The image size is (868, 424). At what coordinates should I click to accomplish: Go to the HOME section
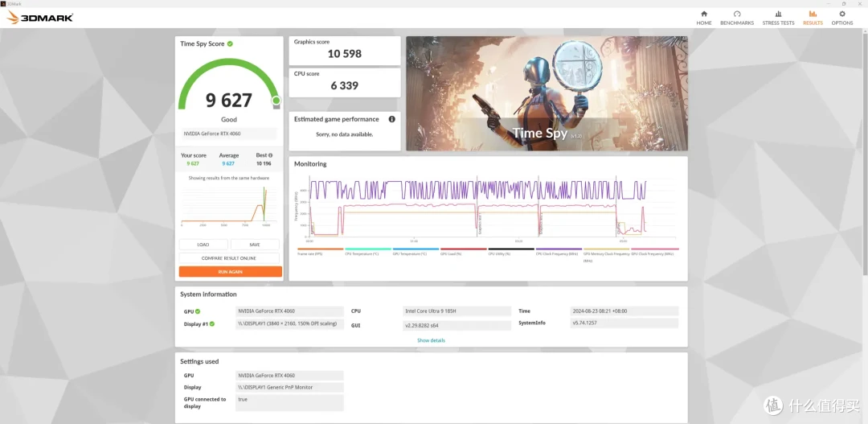click(x=703, y=18)
